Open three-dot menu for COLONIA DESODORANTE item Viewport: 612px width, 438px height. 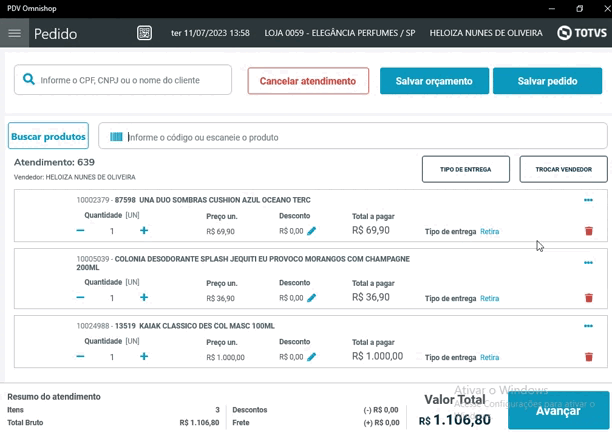point(588,263)
